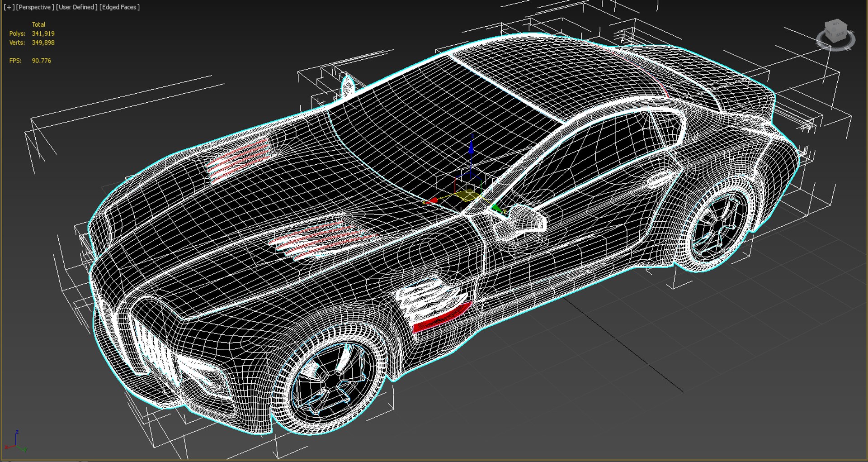Click the Total statistics heading
868x462 pixels.
(x=38, y=24)
